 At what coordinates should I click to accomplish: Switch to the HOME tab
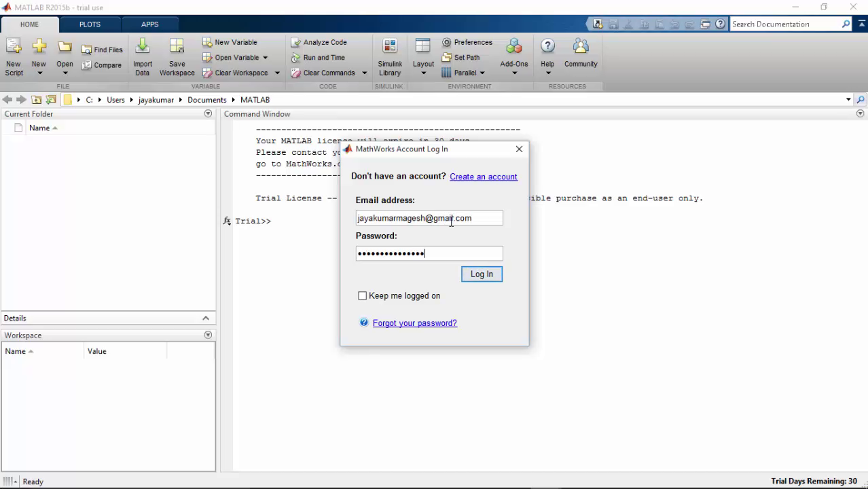[x=29, y=24]
